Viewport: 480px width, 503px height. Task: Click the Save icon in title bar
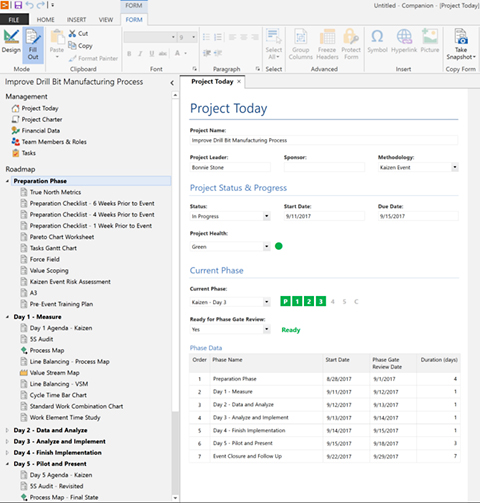[18, 5]
